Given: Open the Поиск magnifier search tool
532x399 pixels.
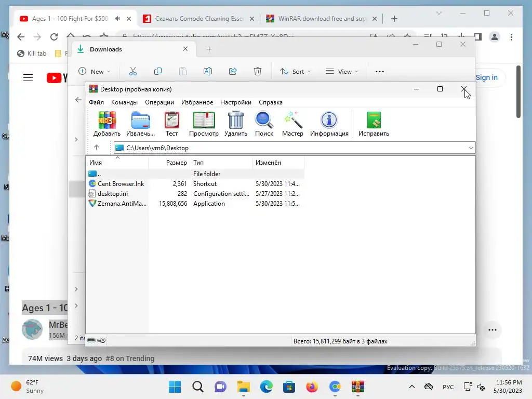Looking at the screenshot, I should click(264, 124).
